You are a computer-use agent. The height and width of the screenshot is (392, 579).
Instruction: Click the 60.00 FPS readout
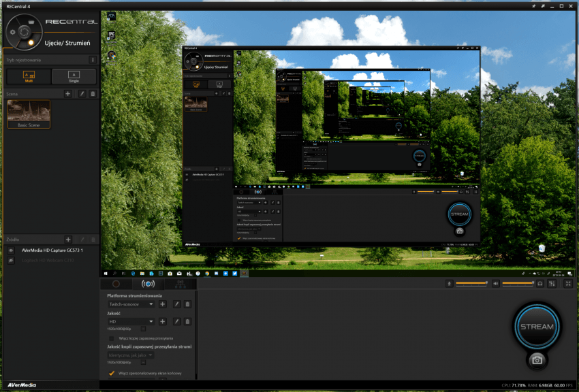coord(563,385)
